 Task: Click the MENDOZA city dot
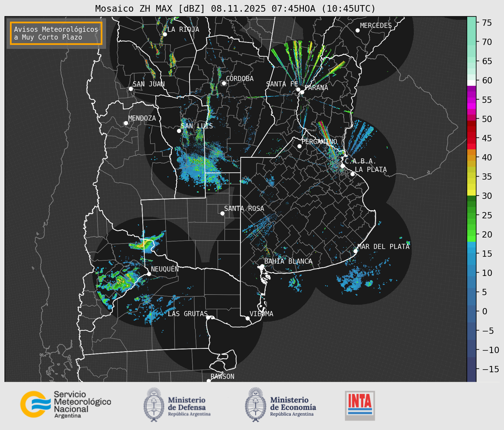coord(126,123)
